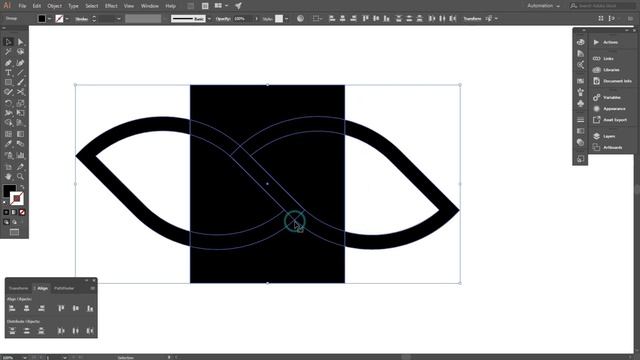
Task: Click the Change Screen Mode button
Action: 14,232
